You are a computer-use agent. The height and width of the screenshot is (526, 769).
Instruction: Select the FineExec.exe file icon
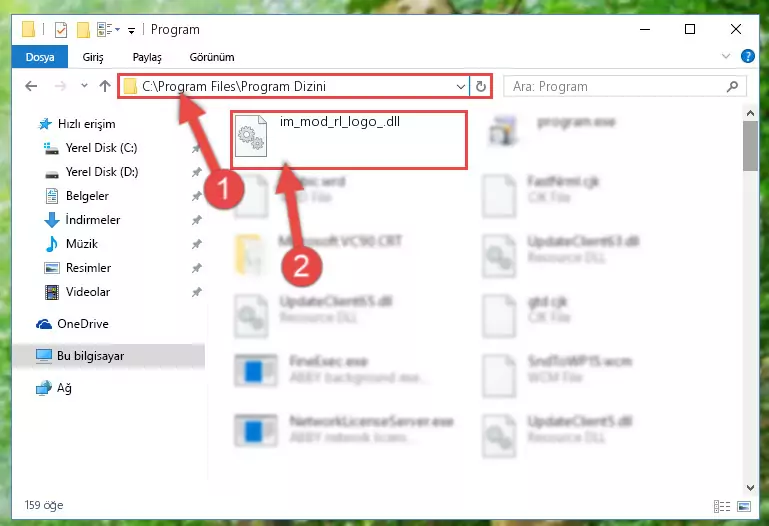coord(256,371)
